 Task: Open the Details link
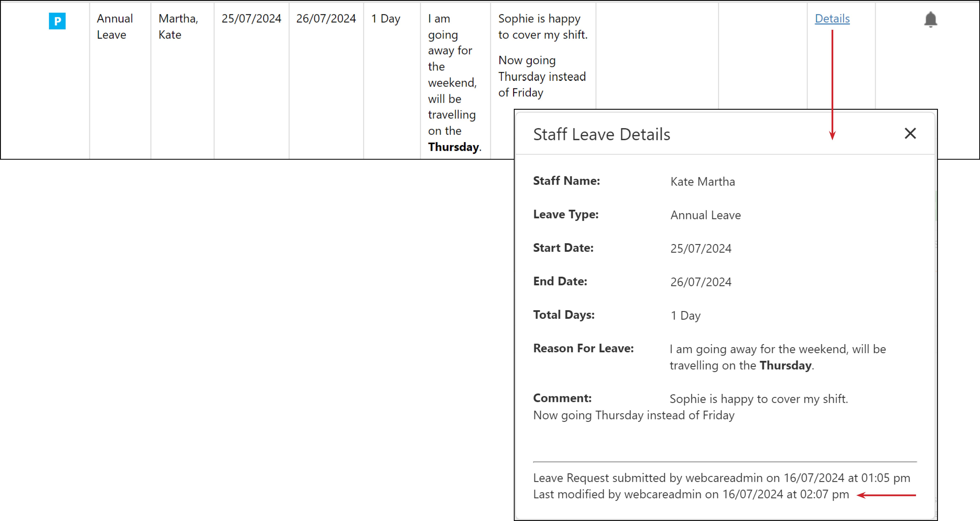pos(832,19)
